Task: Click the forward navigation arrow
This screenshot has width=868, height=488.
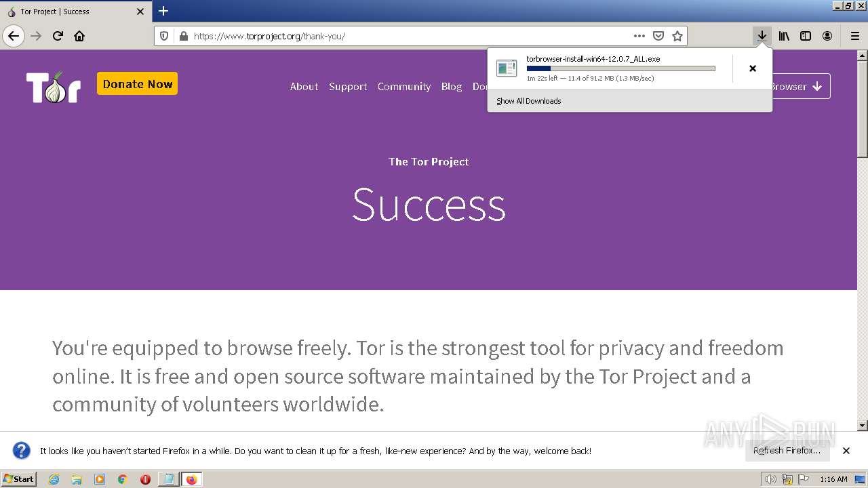Action: (x=37, y=36)
